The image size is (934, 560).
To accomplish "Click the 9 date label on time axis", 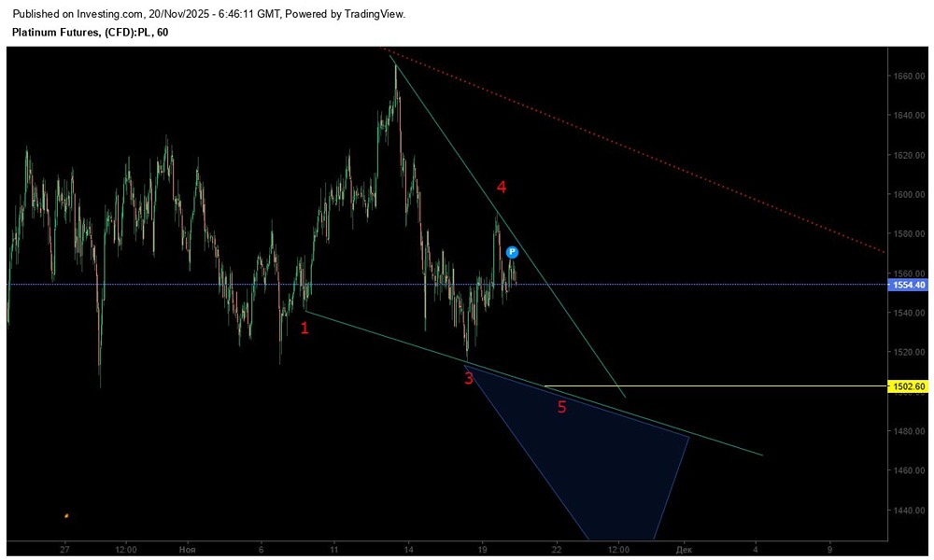I will (829, 550).
